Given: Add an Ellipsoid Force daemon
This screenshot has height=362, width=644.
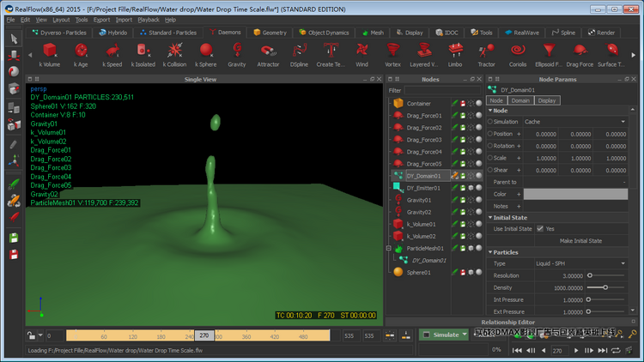Looking at the screenshot, I should (549, 55).
